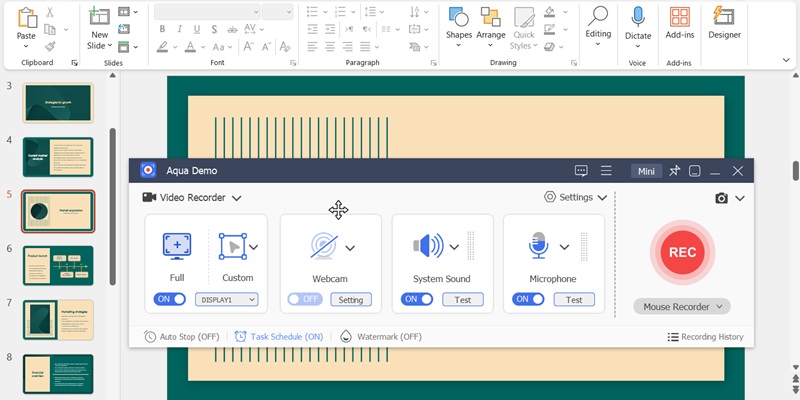Click the Format Painter brush icon
800x400 pixels.
[x=50, y=47]
